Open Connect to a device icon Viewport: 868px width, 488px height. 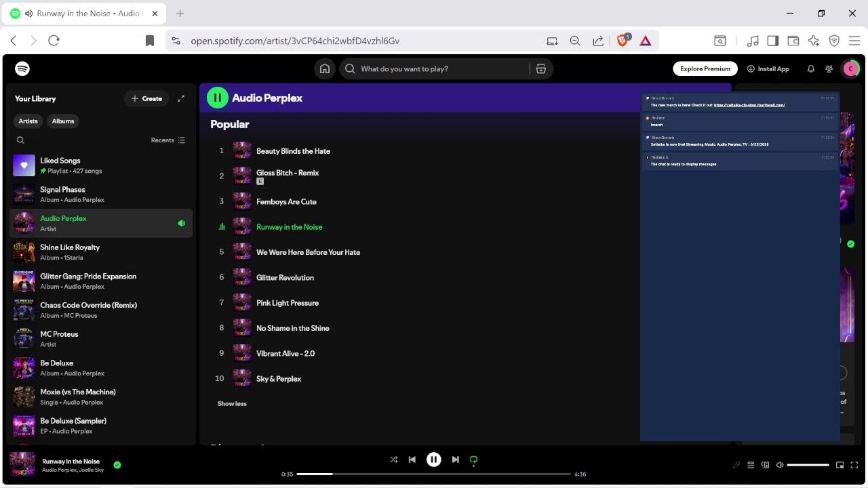click(766, 465)
